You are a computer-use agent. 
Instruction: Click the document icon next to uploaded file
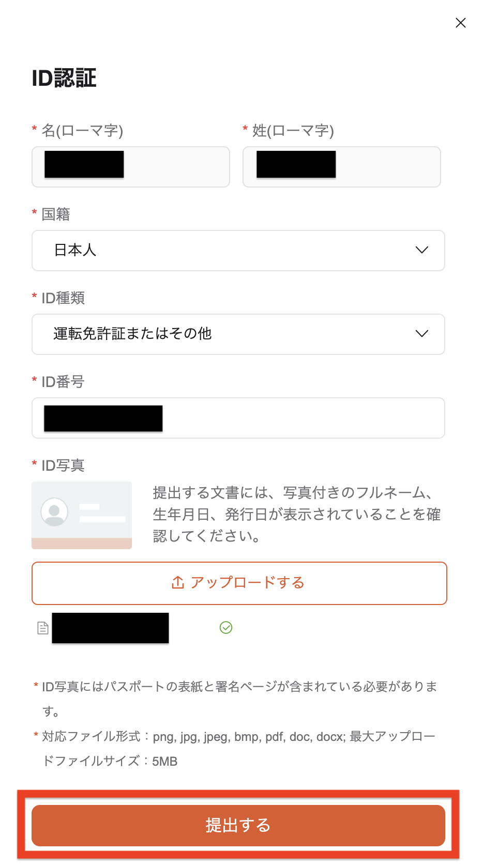pos(42,628)
